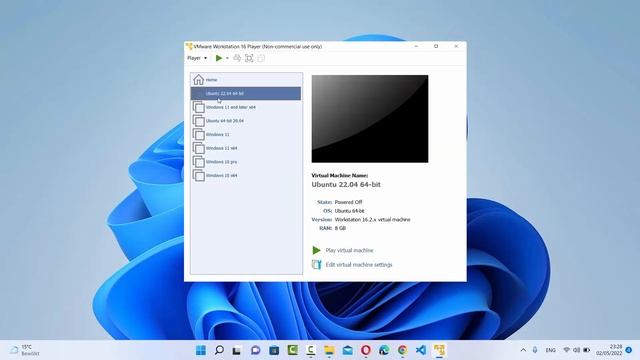Click the 8 GB RAM value

click(x=340, y=228)
